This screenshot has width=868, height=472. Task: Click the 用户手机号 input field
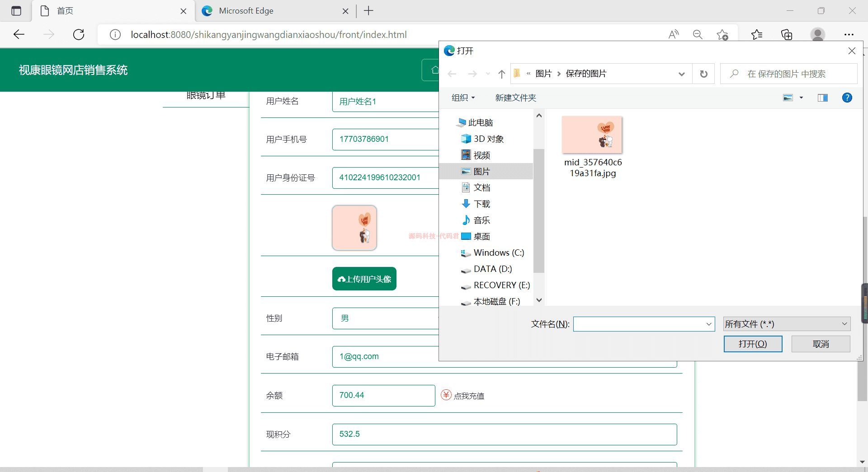386,139
